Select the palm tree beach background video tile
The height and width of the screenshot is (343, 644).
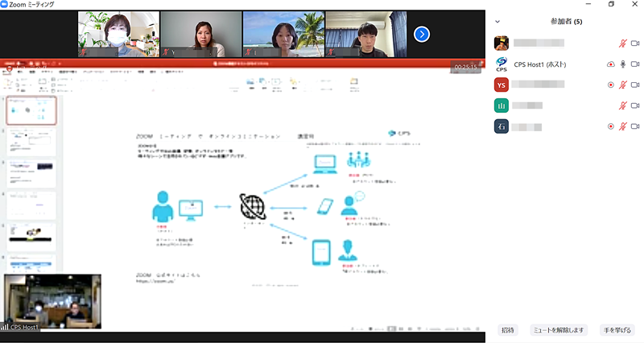tap(283, 34)
